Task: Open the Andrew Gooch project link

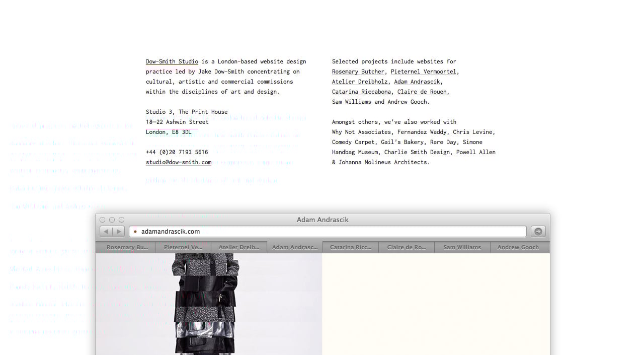Action: [407, 102]
